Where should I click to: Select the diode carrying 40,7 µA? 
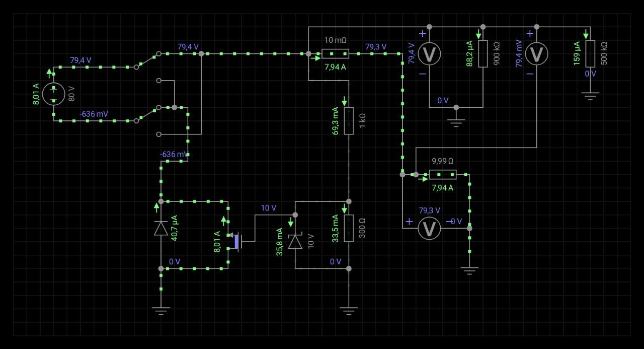click(161, 228)
